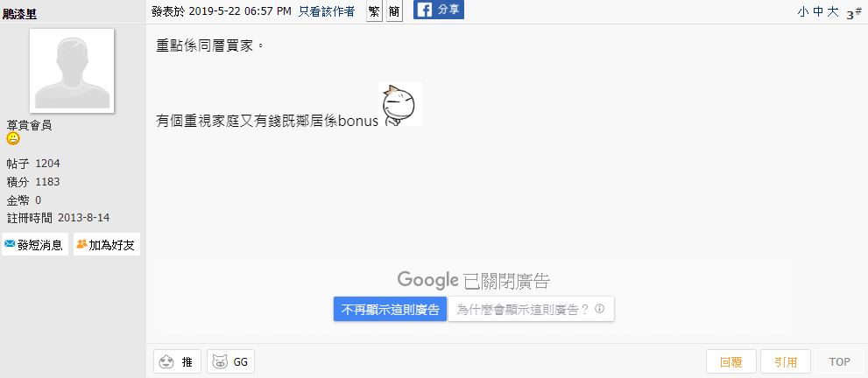Click the 回覆 reply button
This screenshot has height=378, width=868.
coord(730,362)
